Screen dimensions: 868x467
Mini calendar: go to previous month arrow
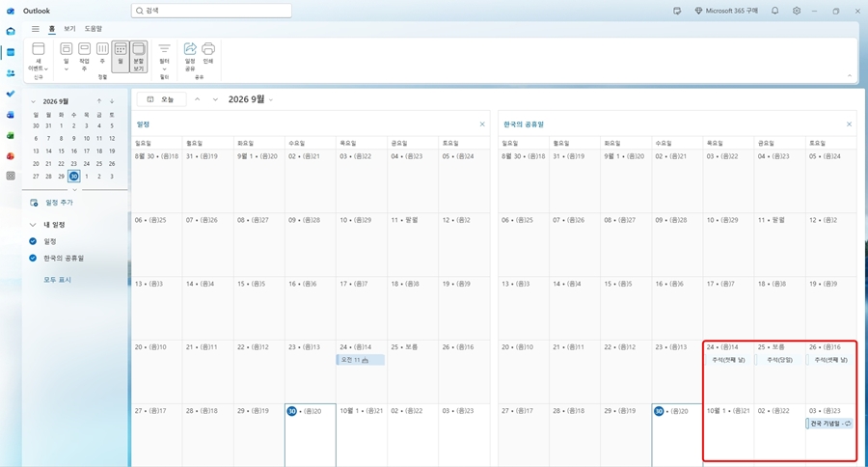(x=99, y=100)
